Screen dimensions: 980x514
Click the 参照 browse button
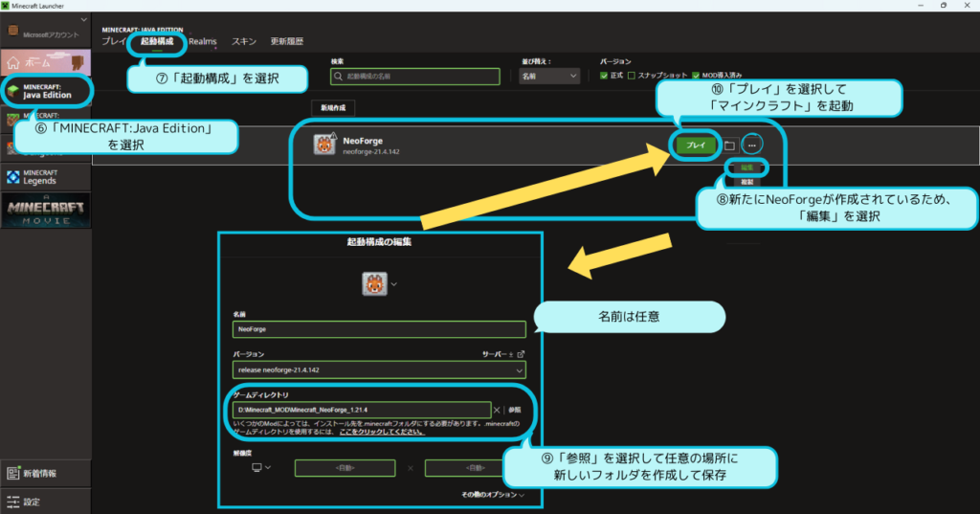[514, 411]
